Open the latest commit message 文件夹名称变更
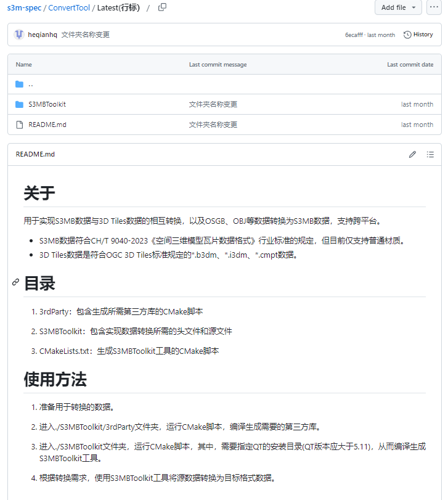Image resolution: width=448 pixels, height=500 pixels. (86, 35)
